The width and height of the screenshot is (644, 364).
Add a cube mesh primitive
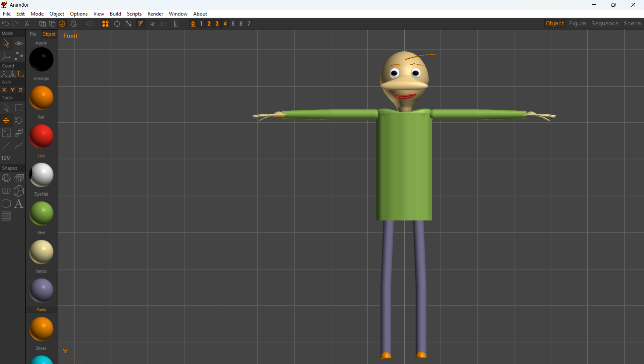(x=19, y=178)
